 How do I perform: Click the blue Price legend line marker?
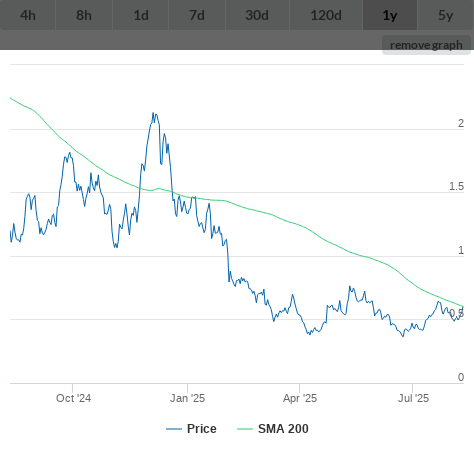pos(174,429)
